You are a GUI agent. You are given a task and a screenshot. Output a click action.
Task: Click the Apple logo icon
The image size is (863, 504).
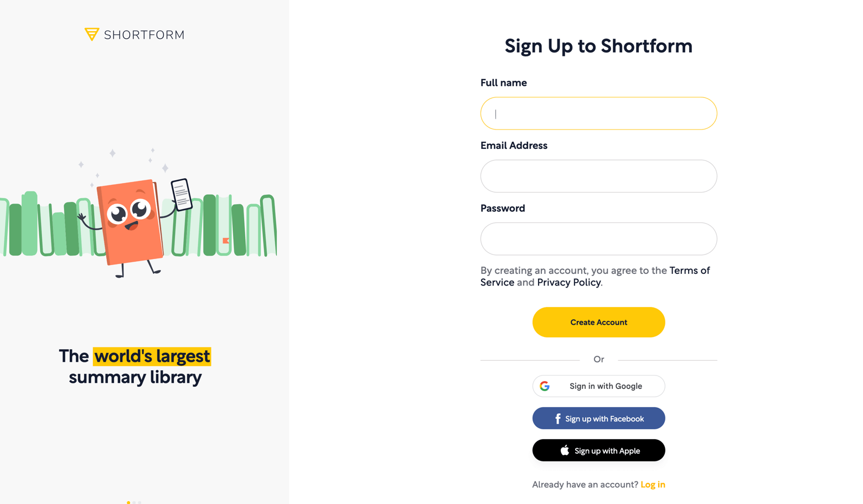[x=565, y=450]
